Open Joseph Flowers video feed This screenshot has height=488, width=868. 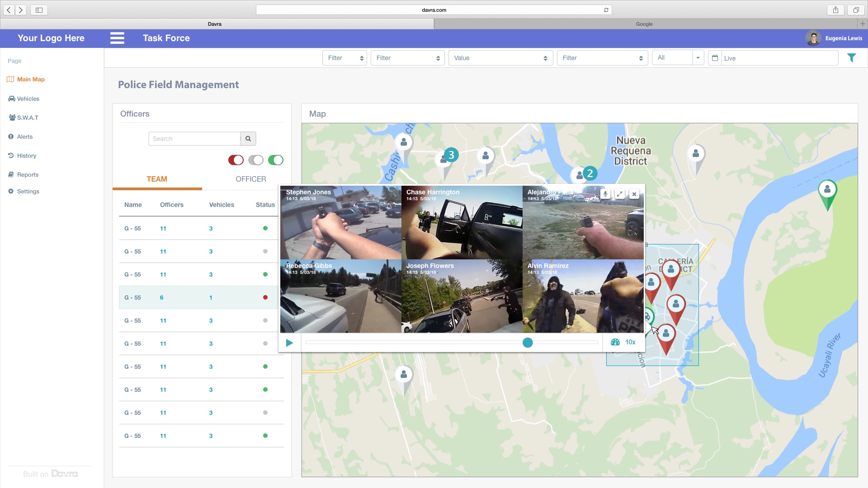click(462, 296)
